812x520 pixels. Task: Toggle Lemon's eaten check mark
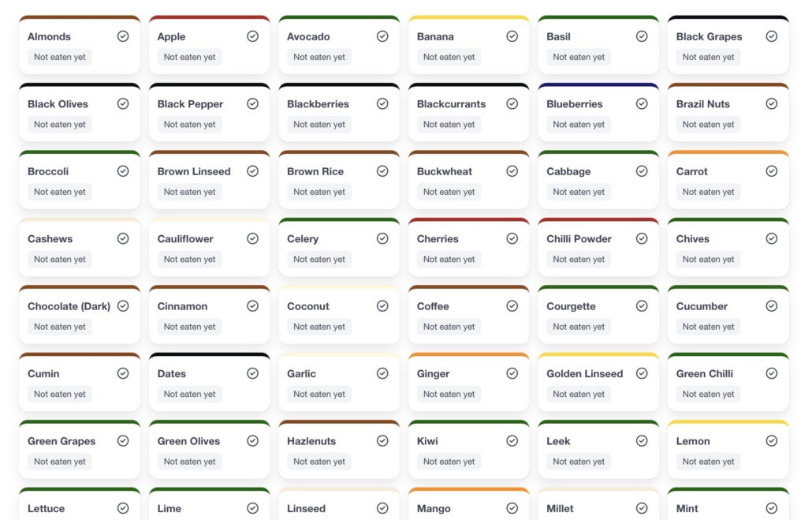pos(772,441)
